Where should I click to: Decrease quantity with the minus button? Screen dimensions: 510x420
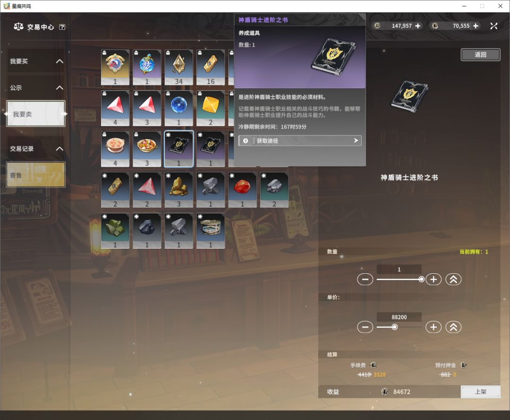(x=365, y=279)
